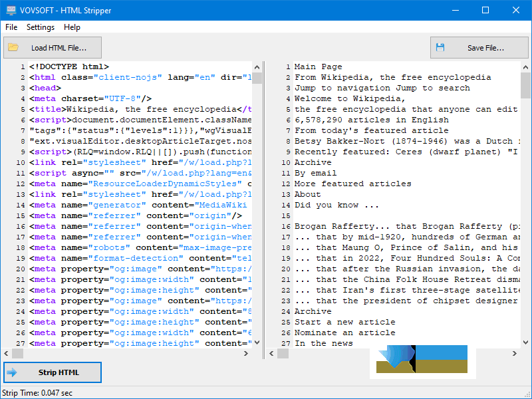Click the 'About' output line
Viewport: 532px width, 399px height.
tap(307, 194)
